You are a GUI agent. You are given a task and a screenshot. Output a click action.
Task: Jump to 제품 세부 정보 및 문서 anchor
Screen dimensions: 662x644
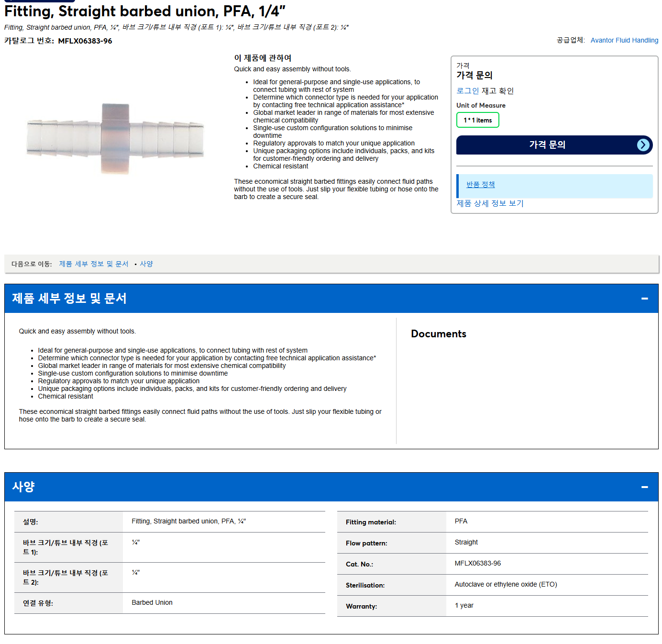(x=94, y=264)
